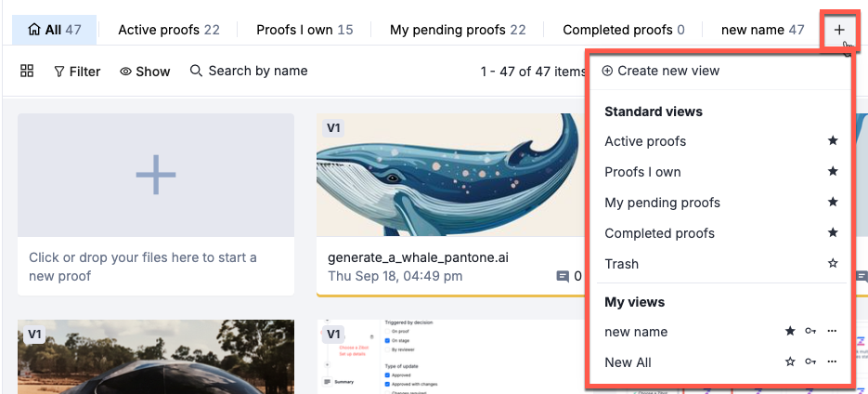Select the All tab
Screen dimensions: 868x394
click(54, 30)
